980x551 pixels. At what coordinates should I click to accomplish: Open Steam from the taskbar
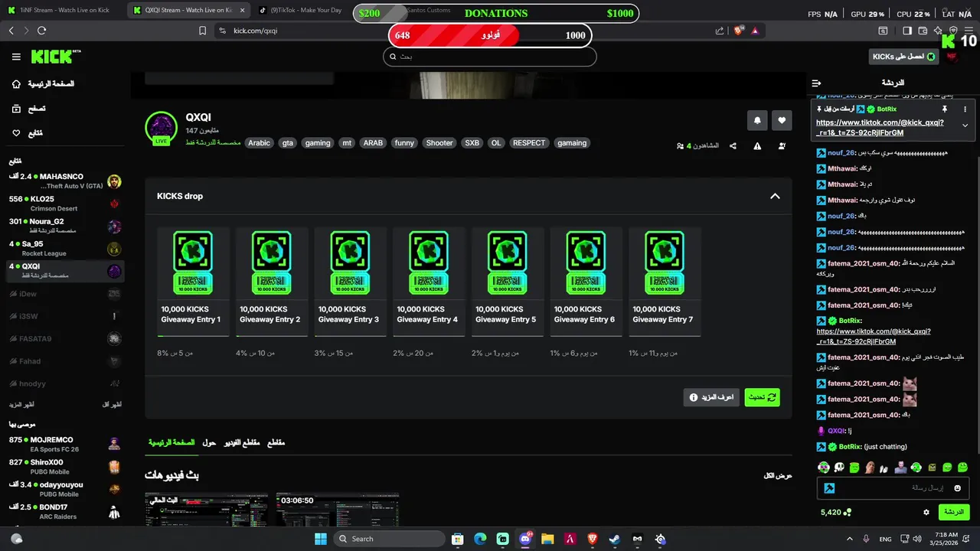pos(614,539)
